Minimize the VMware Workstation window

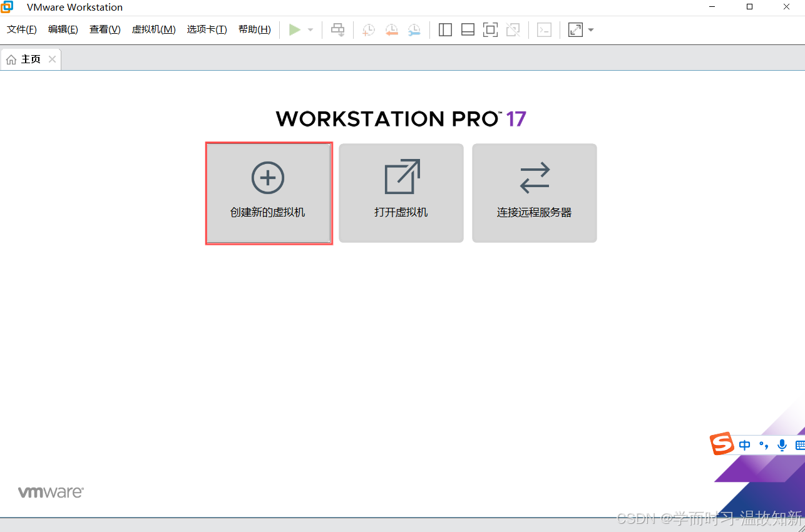(712, 7)
